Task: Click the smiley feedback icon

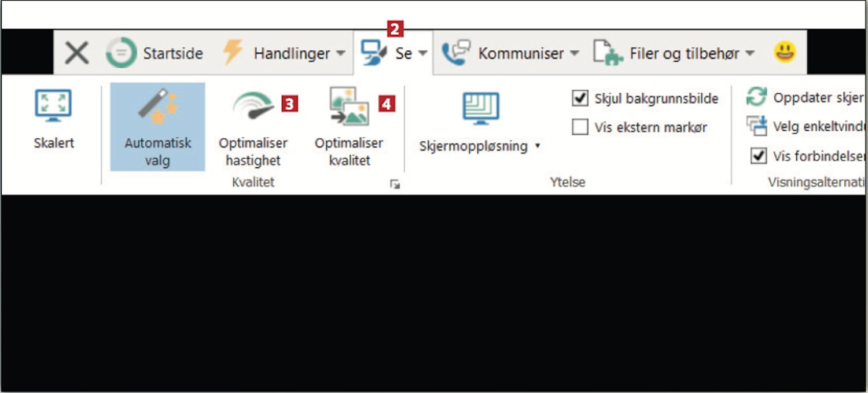Action: click(785, 53)
